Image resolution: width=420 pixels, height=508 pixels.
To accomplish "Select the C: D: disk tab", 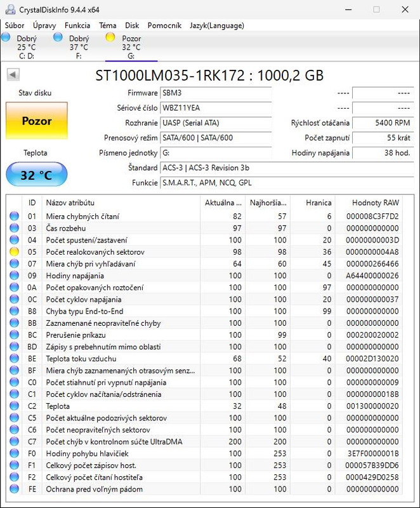I will (x=27, y=47).
